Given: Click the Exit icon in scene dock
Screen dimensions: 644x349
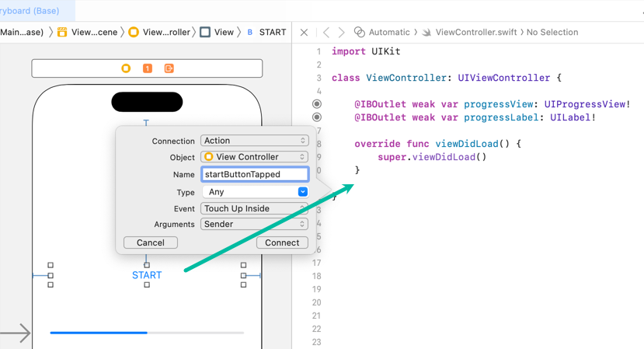Looking at the screenshot, I should [169, 68].
